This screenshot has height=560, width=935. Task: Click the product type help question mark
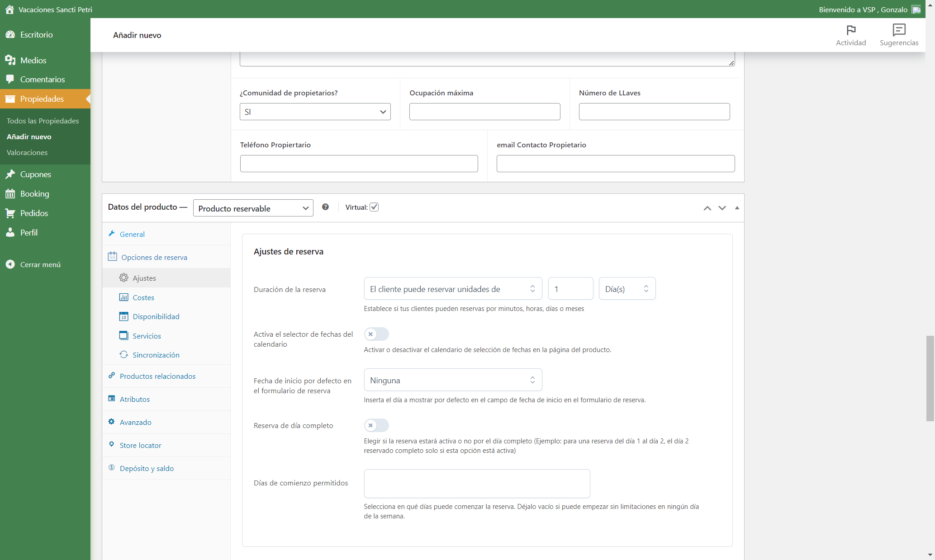point(325,207)
